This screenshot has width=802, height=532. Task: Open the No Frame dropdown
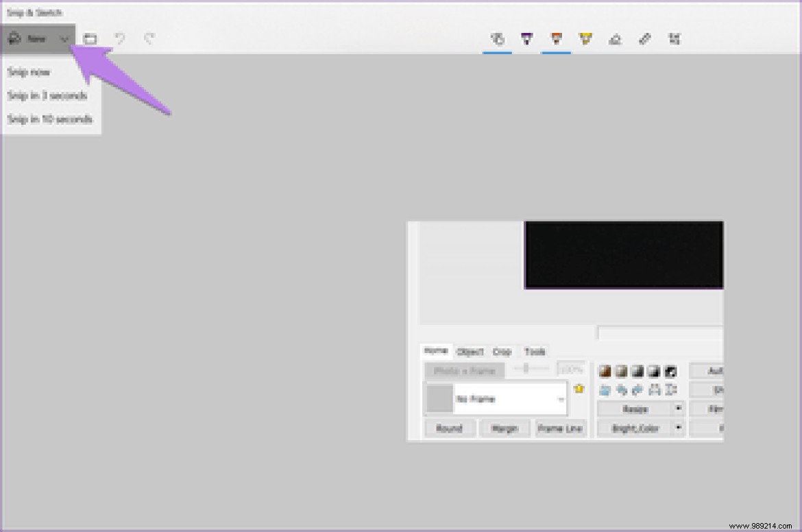tap(561, 398)
